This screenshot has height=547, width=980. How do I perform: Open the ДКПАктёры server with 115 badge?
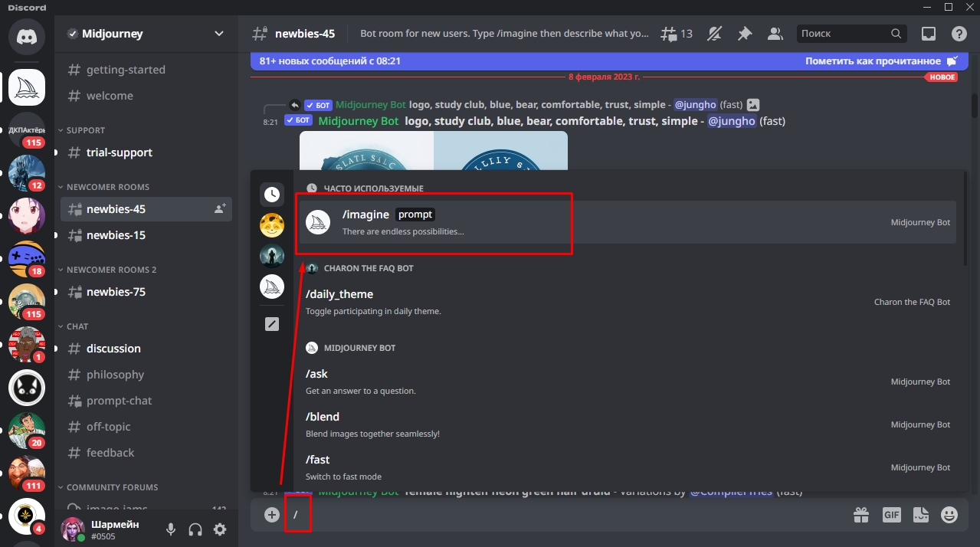click(27, 131)
